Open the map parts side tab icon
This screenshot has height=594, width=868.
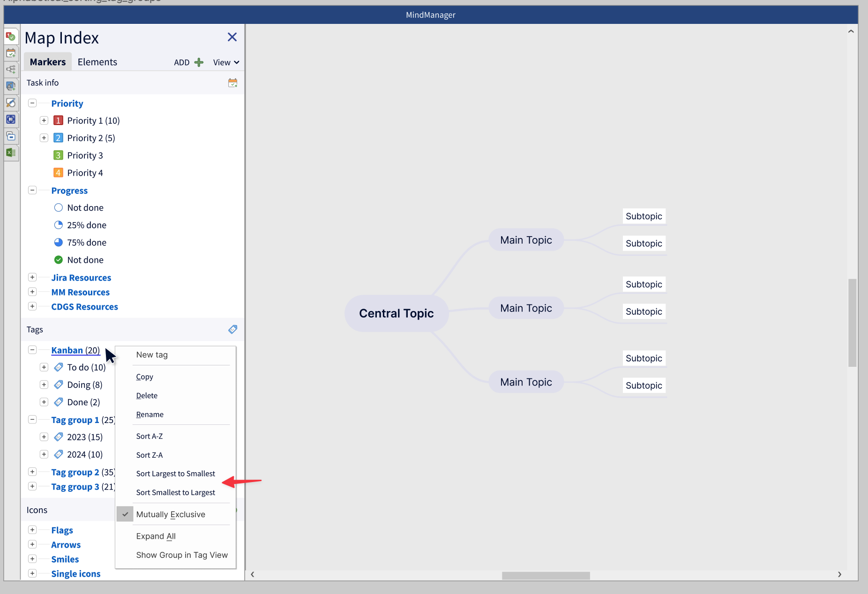tap(11, 70)
